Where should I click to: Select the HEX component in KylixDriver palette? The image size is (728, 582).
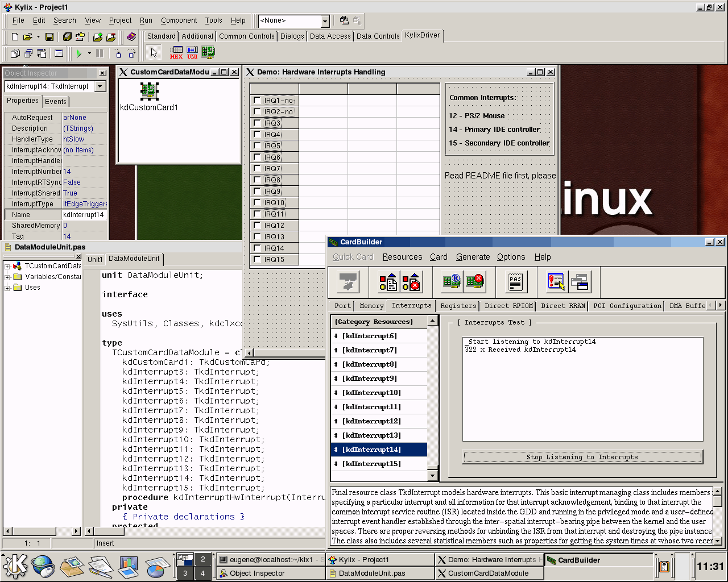click(x=176, y=53)
